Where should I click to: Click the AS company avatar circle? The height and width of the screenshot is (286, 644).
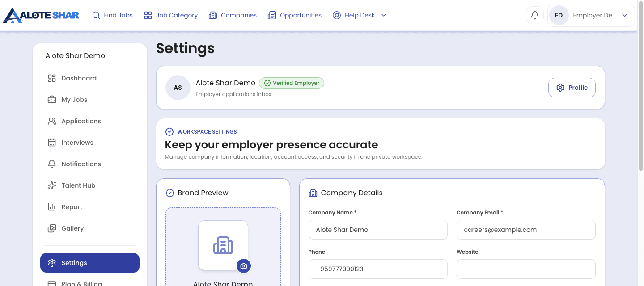[178, 88]
